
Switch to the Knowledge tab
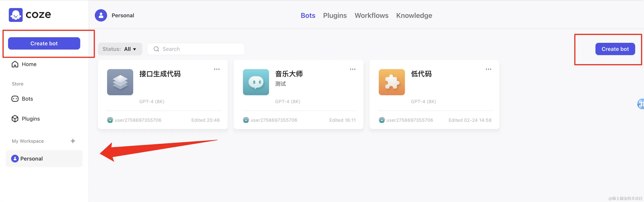[x=414, y=16]
